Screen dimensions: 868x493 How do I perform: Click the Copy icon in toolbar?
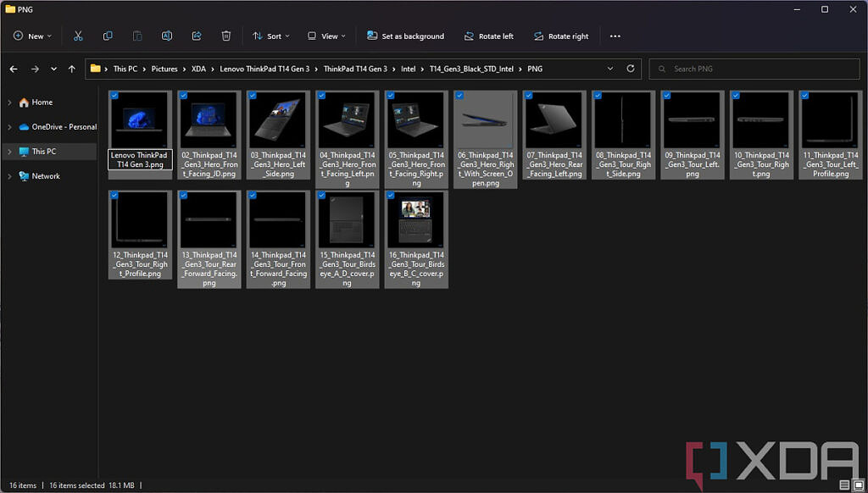tap(108, 36)
